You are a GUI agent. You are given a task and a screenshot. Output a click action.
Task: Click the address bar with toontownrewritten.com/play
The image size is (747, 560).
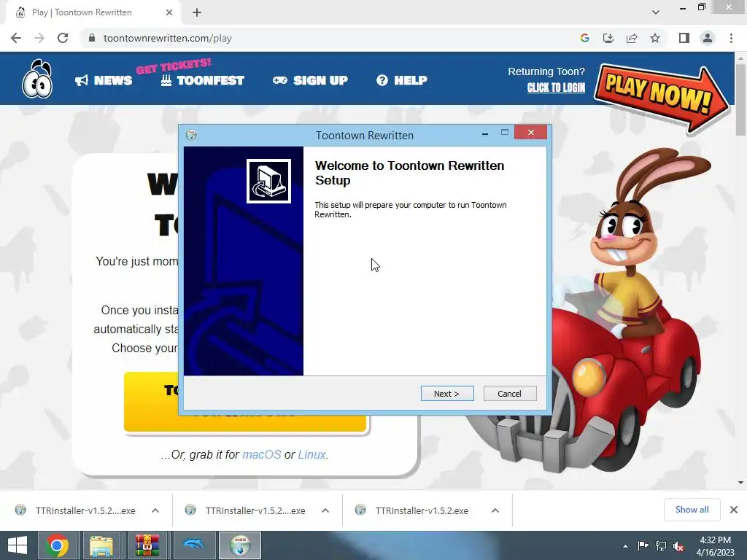tap(329, 38)
